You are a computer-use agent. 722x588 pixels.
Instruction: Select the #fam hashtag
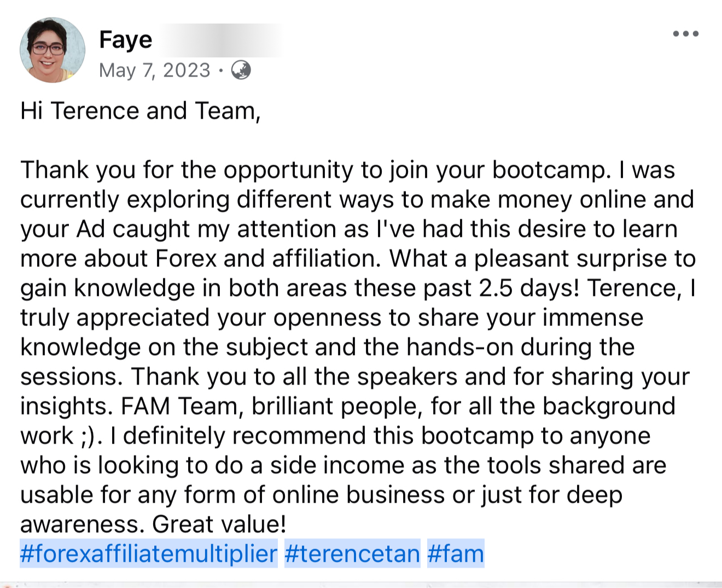pos(456,554)
